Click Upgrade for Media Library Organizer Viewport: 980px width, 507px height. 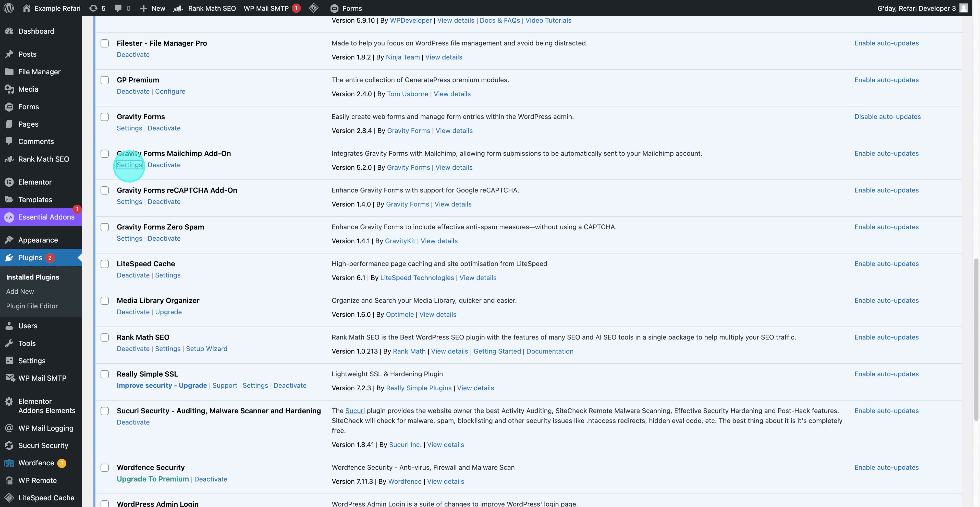click(x=168, y=312)
